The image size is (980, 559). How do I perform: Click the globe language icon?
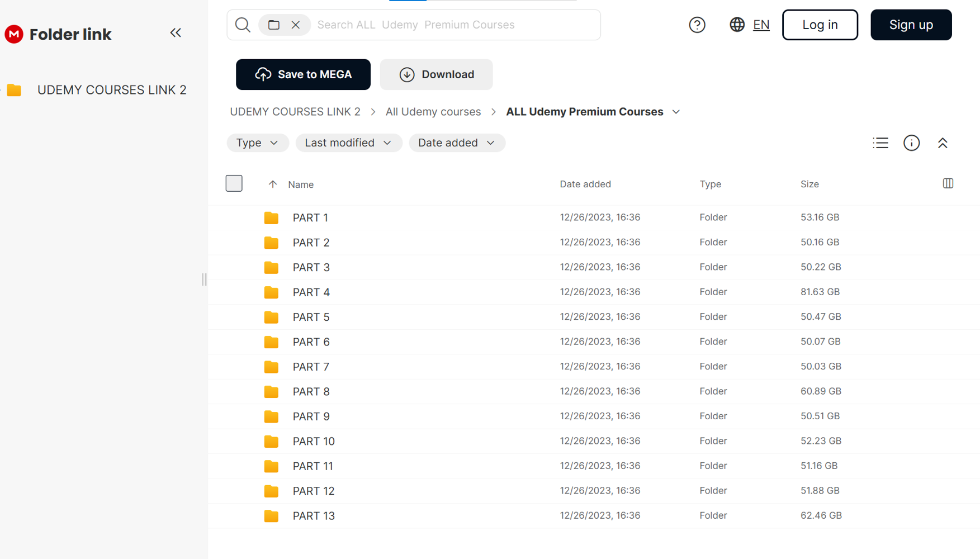pos(737,25)
